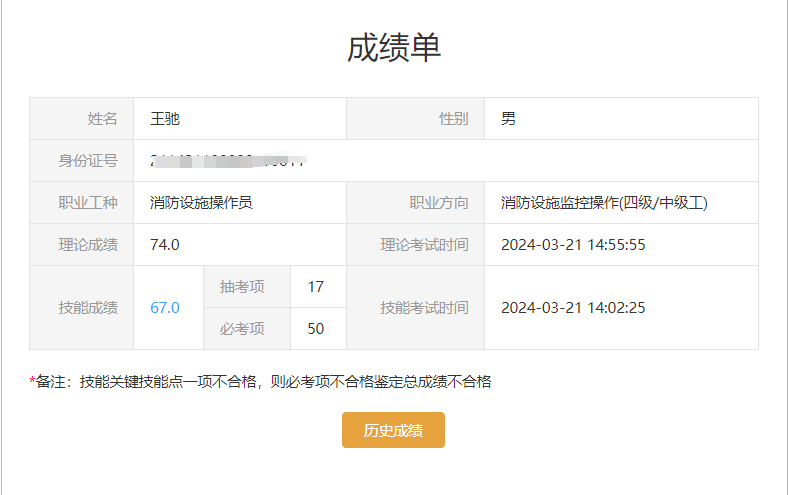Click the 消防设施监控操作(四级/中级工) value

(604, 203)
